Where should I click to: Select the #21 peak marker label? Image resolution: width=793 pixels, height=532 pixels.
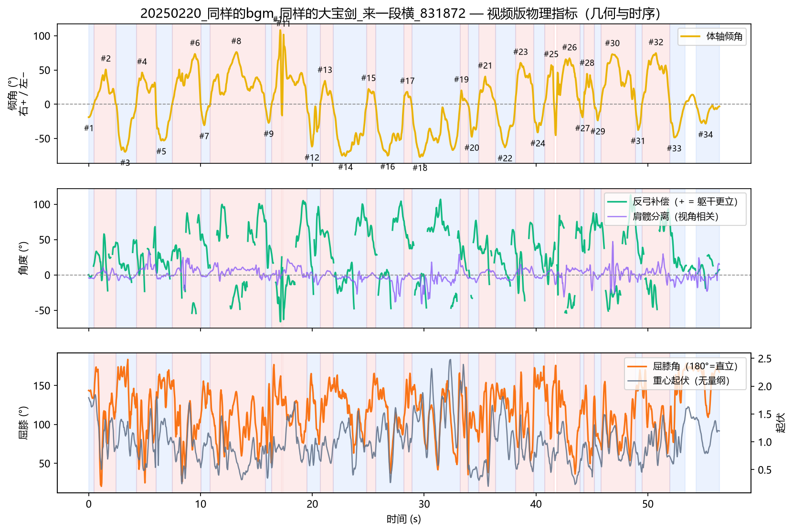click(x=485, y=65)
